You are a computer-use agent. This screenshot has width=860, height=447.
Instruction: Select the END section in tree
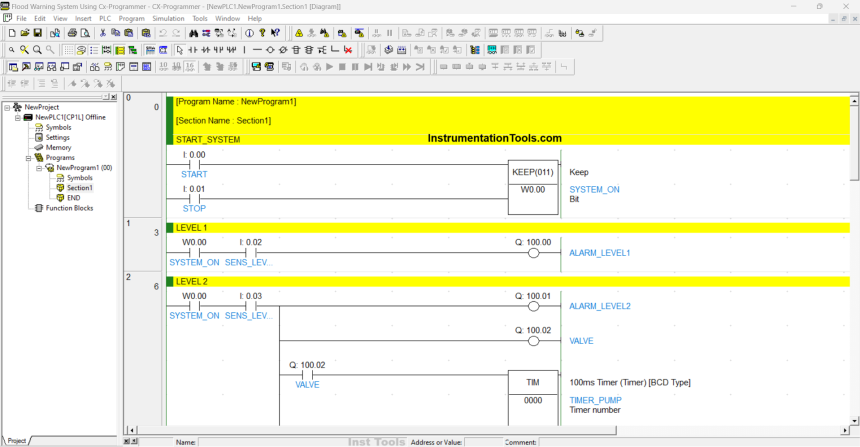click(73, 198)
